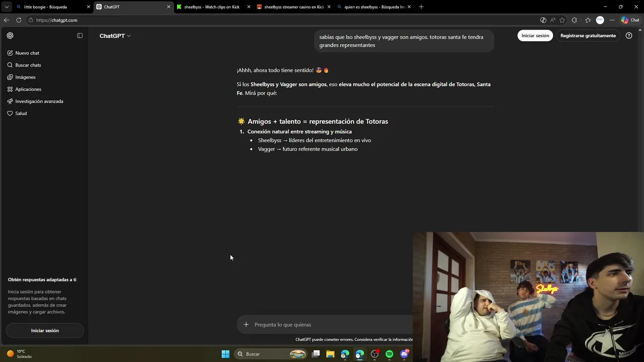
Task: Close the sheelbyss streamer casino tab
Action: 329,7
